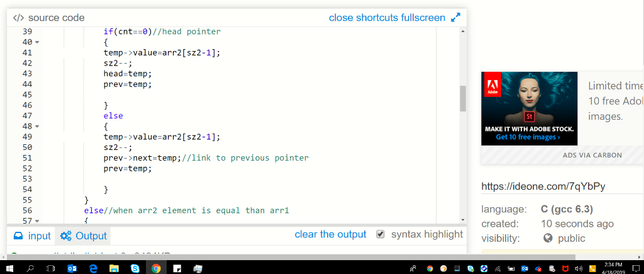Click the code editor vertical scrollbar thumb

click(x=463, y=98)
